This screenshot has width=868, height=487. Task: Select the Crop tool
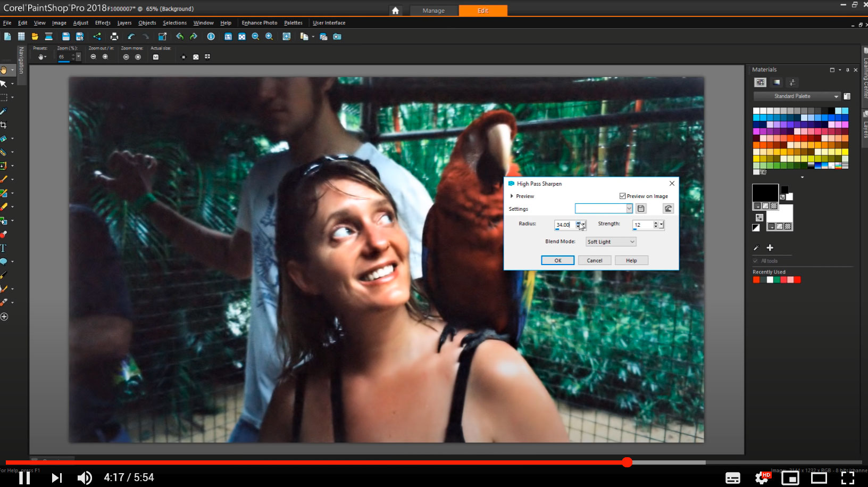4,123
